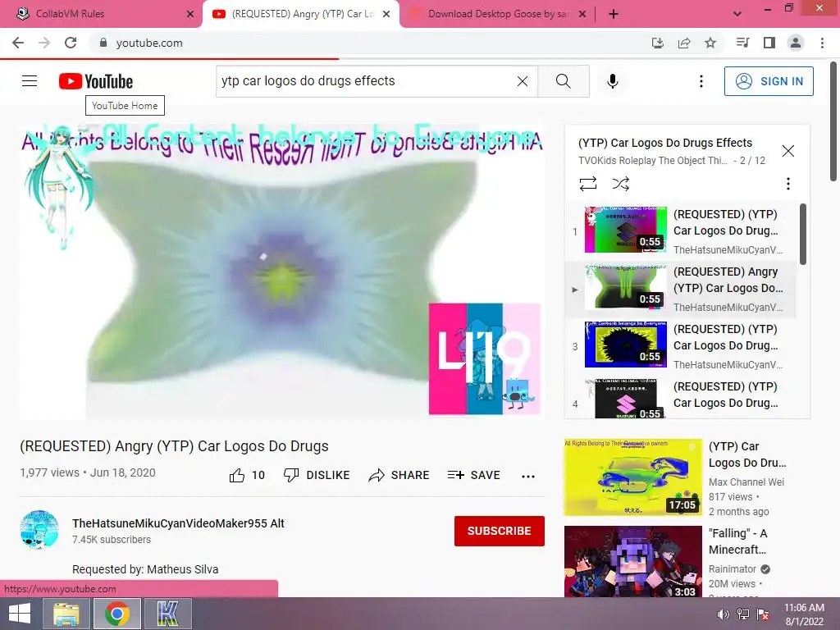Image resolution: width=840 pixels, height=630 pixels.
Task: Open File Explorer from the taskbar
Action: tap(66, 614)
